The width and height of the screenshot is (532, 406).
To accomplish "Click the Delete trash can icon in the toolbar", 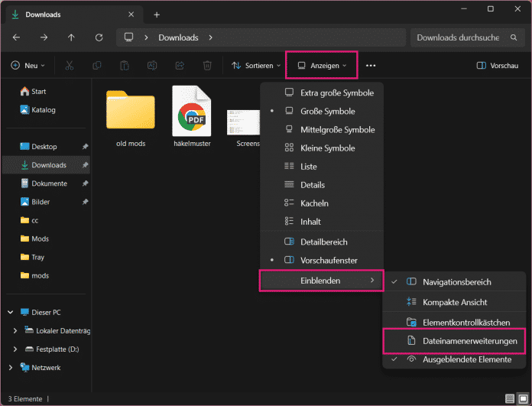I will [207, 66].
